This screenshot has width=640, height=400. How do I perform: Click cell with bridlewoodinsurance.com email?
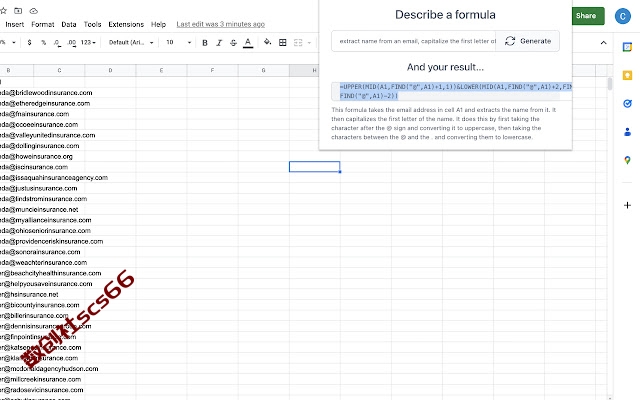46,93
